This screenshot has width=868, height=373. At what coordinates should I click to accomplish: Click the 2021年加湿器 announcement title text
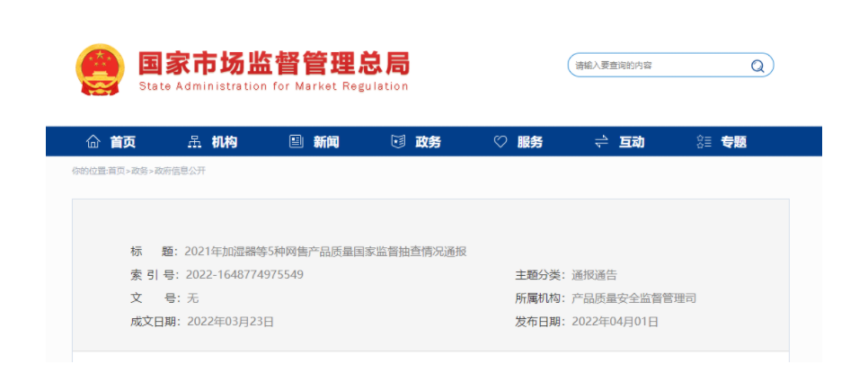[325, 252]
